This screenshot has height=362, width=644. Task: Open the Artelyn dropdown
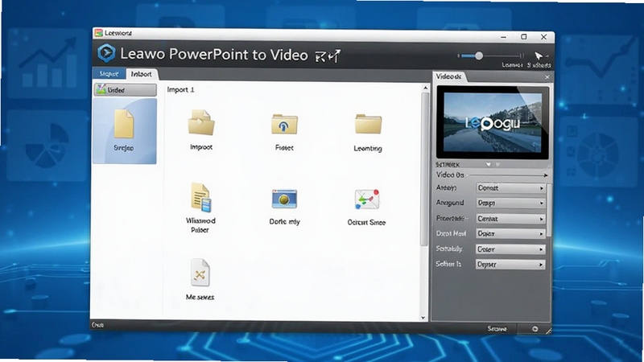(510, 188)
